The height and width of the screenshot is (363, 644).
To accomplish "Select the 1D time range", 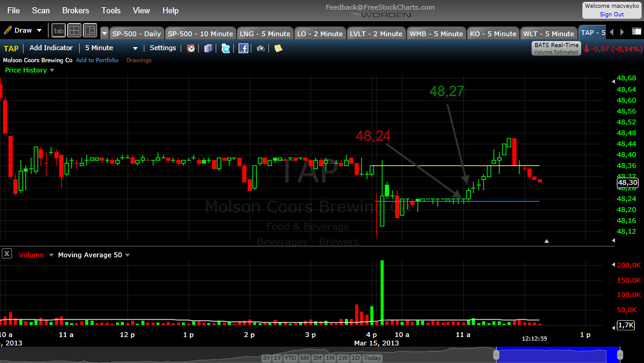I will [x=356, y=358].
